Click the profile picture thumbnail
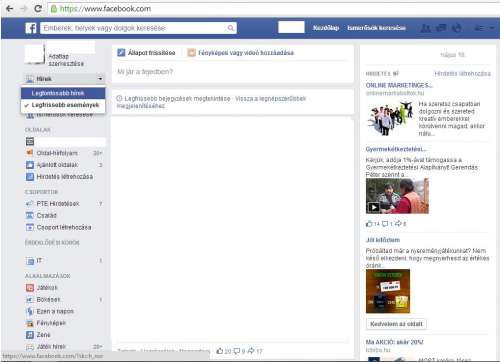The height and width of the screenshot is (362, 500). (34, 53)
